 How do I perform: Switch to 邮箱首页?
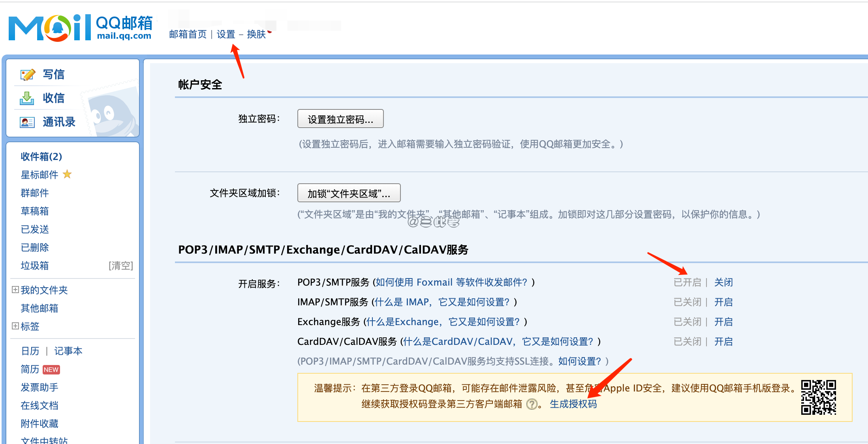pyautogui.click(x=188, y=34)
